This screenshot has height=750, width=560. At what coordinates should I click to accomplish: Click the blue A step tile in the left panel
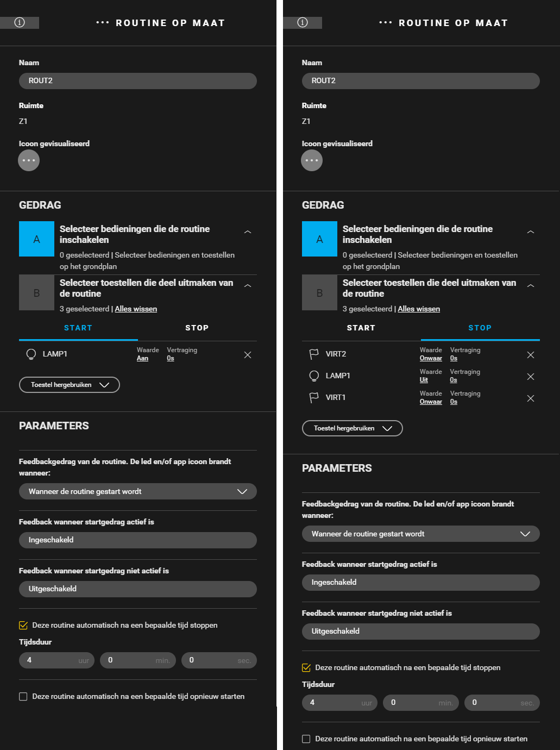coord(36,239)
